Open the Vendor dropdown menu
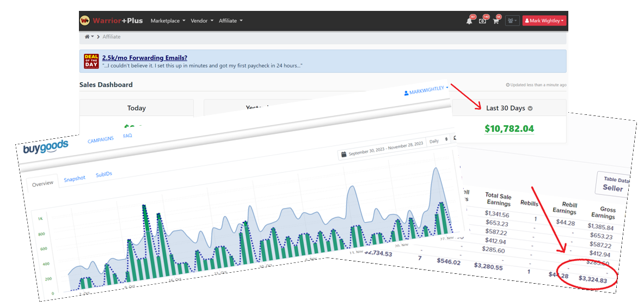 click(x=201, y=21)
